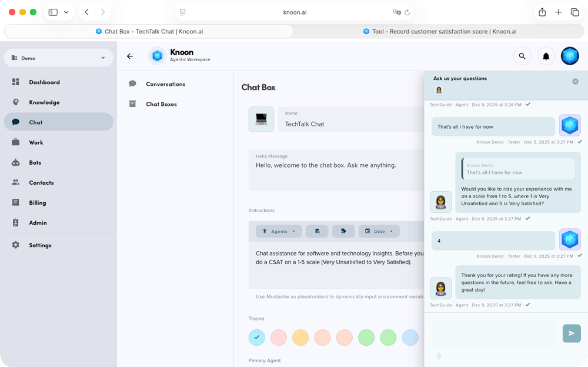Choose the yellow-orange theme swatch
Image resolution: width=588 pixels, height=367 pixels.
point(300,337)
